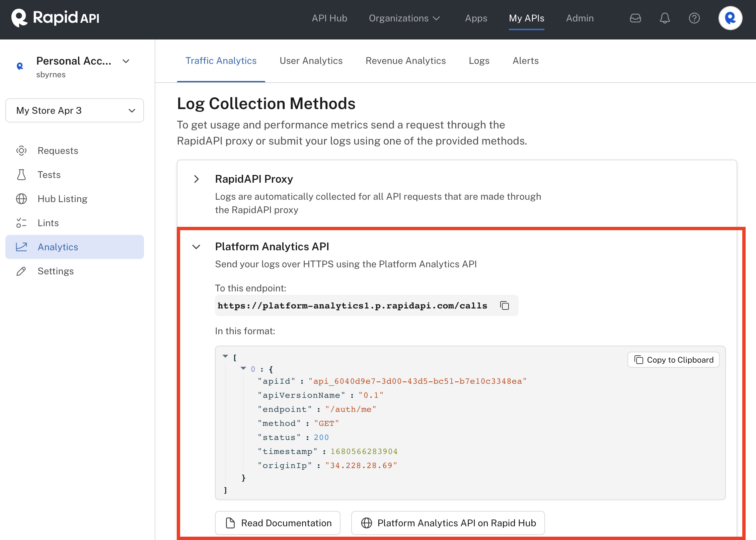Collapse the JSON array root triangle
The height and width of the screenshot is (540, 756).
(x=225, y=356)
